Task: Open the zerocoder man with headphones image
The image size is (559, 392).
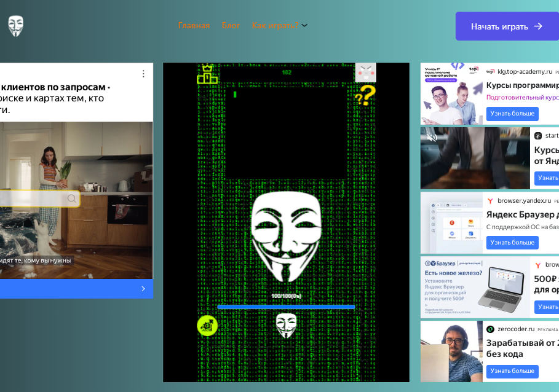Action: coord(451,352)
